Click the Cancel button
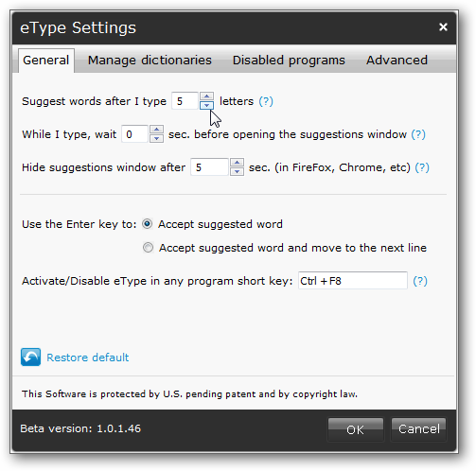The image size is (476, 471). (x=418, y=429)
